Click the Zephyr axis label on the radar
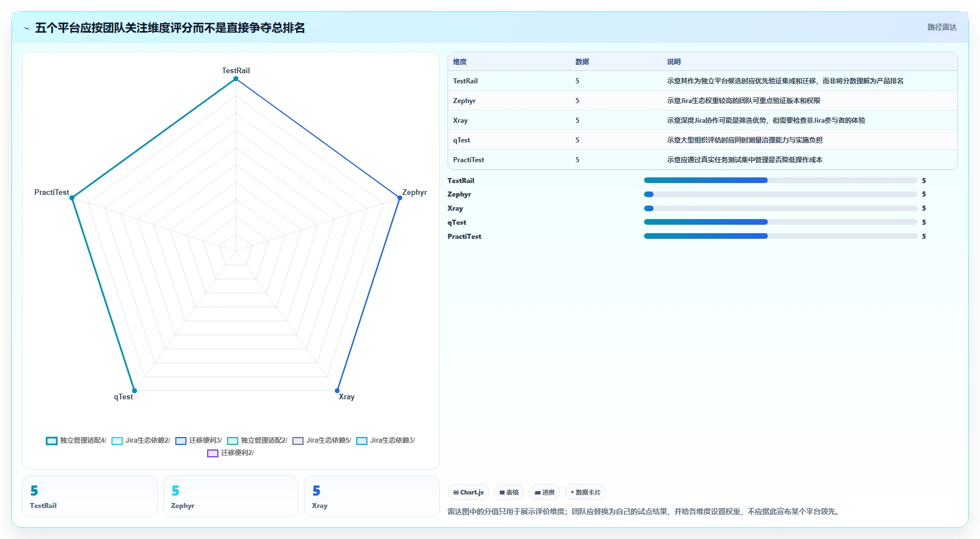This screenshot has height=539, width=980. (414, 193)
